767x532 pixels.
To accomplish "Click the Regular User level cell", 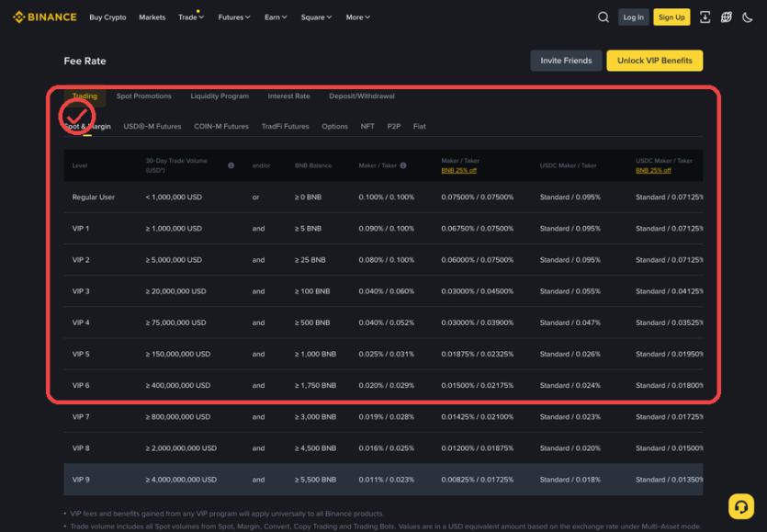I will (x=94, y=197).
